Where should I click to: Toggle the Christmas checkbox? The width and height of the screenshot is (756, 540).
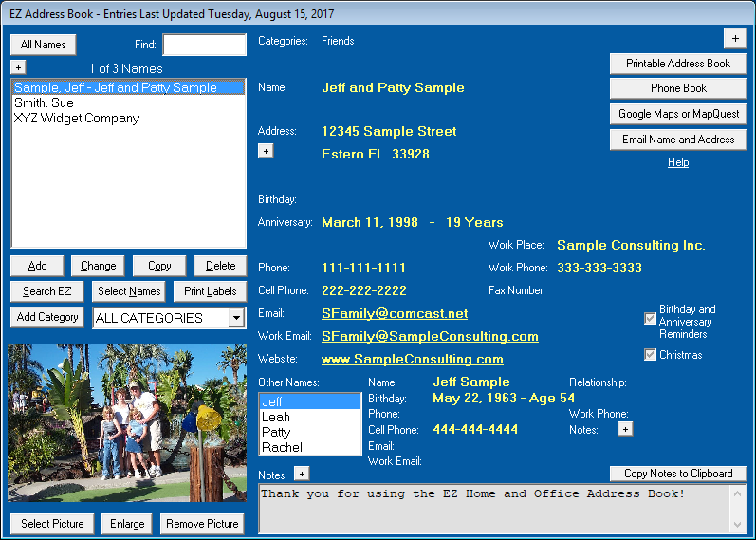(650, 355)
